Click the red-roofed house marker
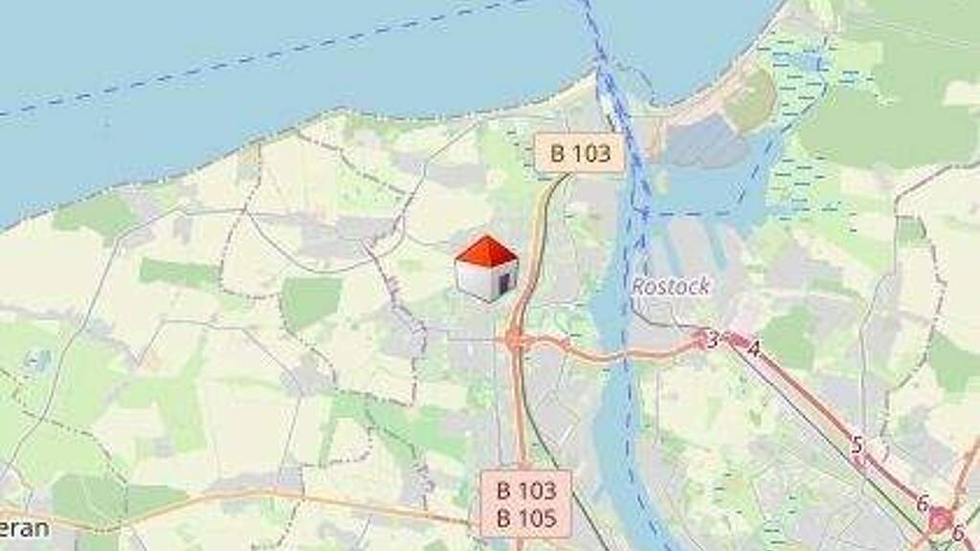Viewport: 980px width, 551px height. click(486, 269)
